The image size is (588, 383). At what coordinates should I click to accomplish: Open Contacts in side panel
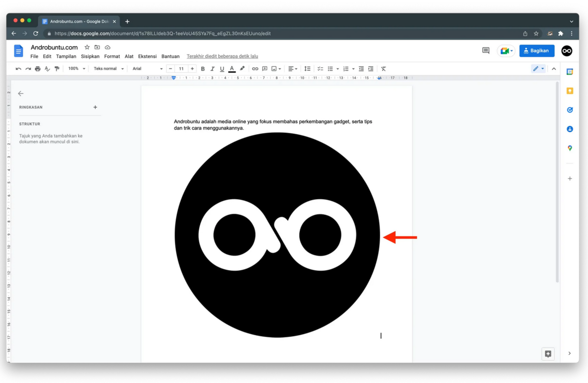pyautogui.click(x=570, y=129)
